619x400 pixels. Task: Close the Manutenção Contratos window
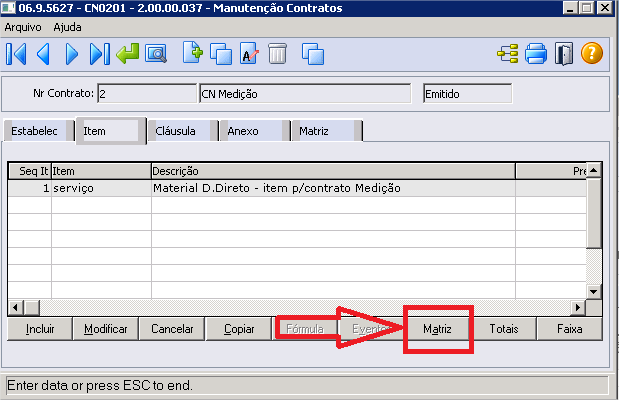(x=605, y=8)
